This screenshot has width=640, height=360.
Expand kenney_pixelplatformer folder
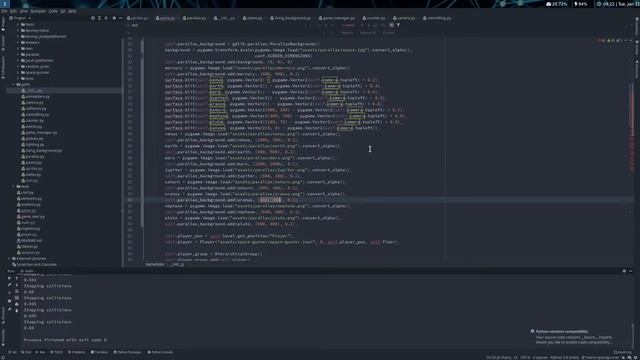pos(18,36)
